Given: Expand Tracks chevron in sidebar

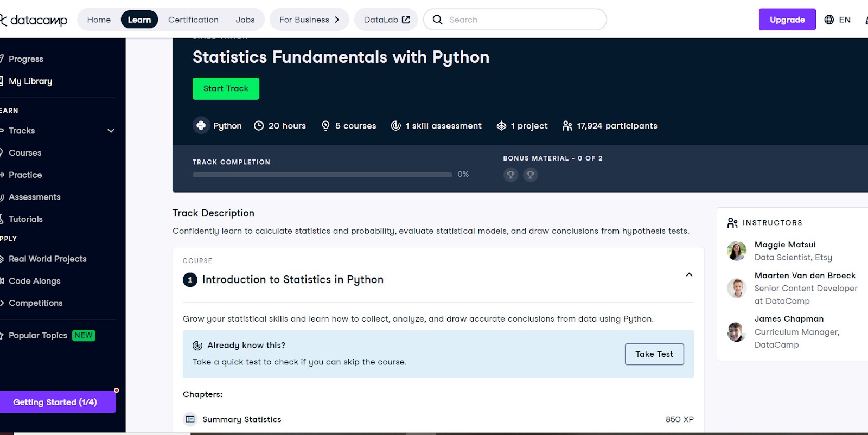Looking at the screenshot, I should (111, 131).
